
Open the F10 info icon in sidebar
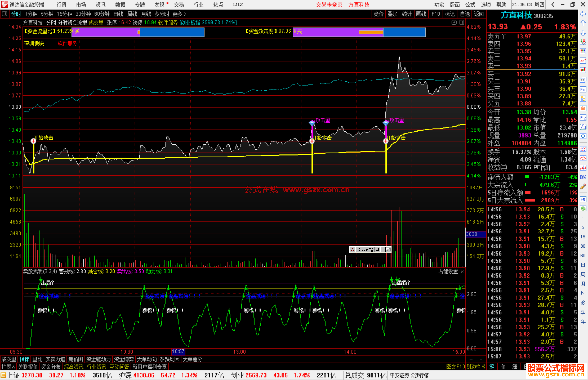click(583, 89)
